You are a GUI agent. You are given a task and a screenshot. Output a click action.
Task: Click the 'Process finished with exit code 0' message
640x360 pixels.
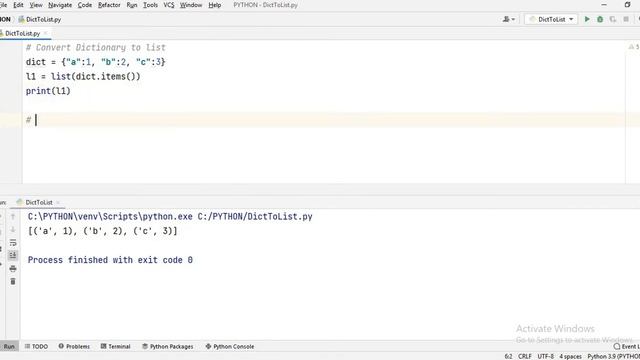[110, 260]
